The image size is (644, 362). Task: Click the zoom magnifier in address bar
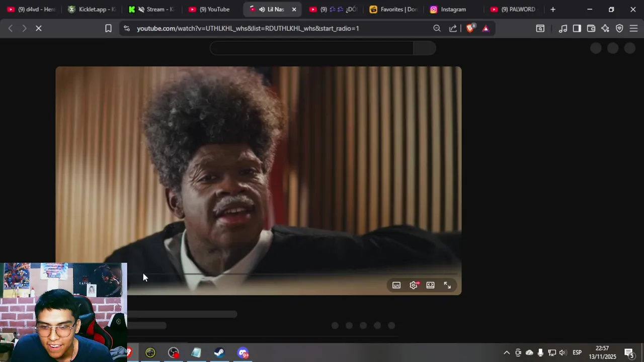pyautogui.click(x=437, y=29)
